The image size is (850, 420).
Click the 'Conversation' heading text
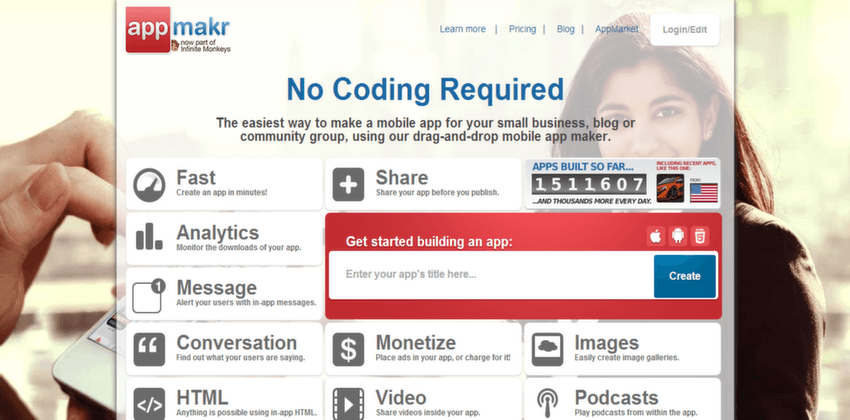[x=236, y=343]
